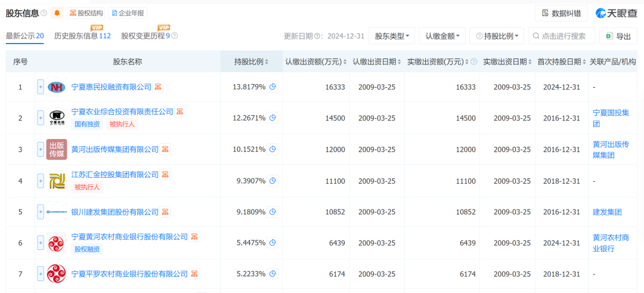Screen dimensions: 644x293
Task: Click pie chart icon beside 10.1521%
Action: 273,149
